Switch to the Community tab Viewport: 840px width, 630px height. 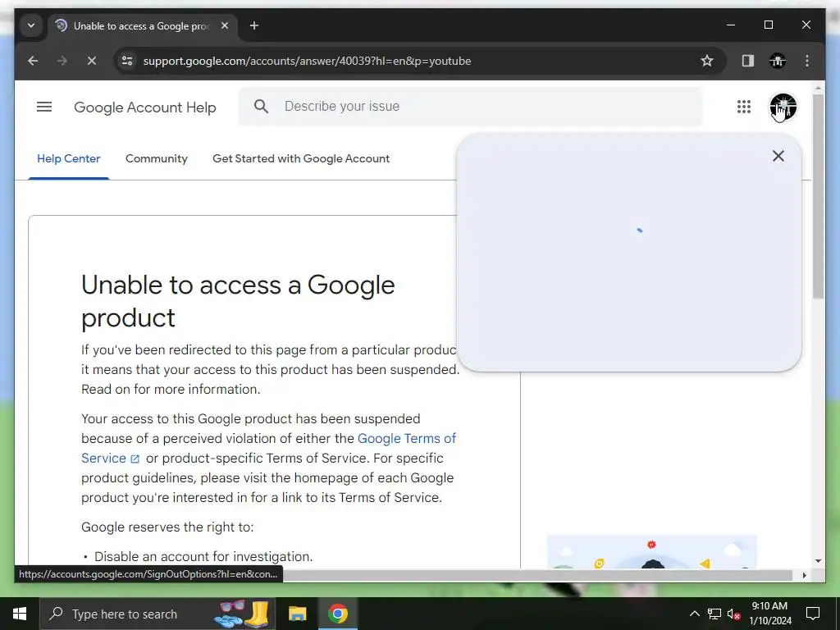pyautogui.click(x=157, y=158)
